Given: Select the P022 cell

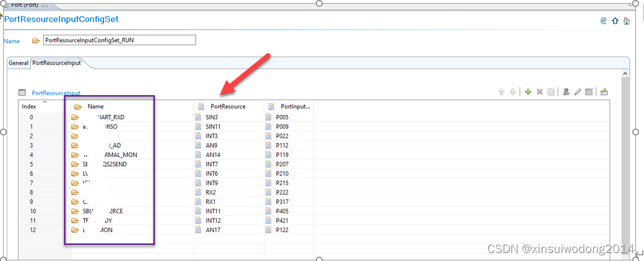Looking at the screenshot, I should pos(282,136).
